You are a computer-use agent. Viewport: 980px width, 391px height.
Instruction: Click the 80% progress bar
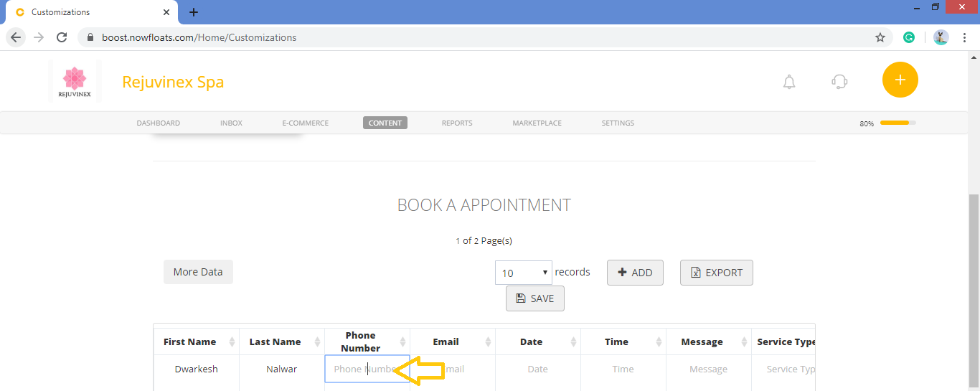tap(898, 123)
